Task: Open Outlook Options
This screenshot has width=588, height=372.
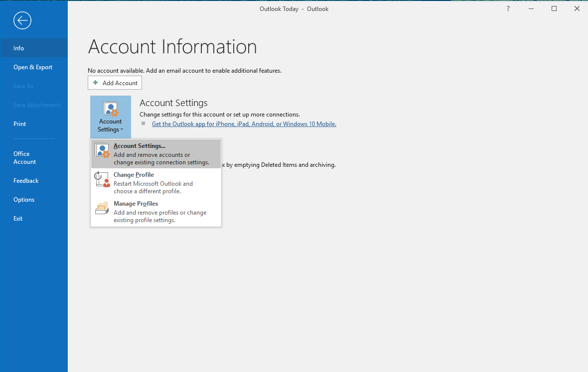Action: coord(34,200)
